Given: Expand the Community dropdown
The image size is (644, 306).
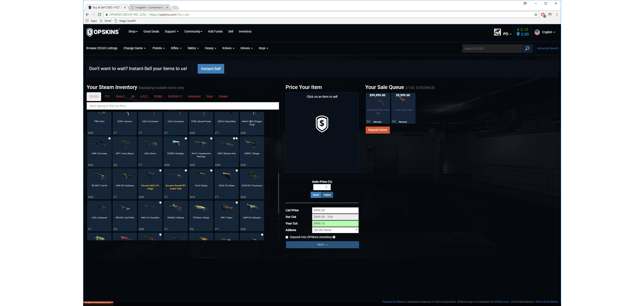Looking at the screenshot, I should (x=193, y=32).
